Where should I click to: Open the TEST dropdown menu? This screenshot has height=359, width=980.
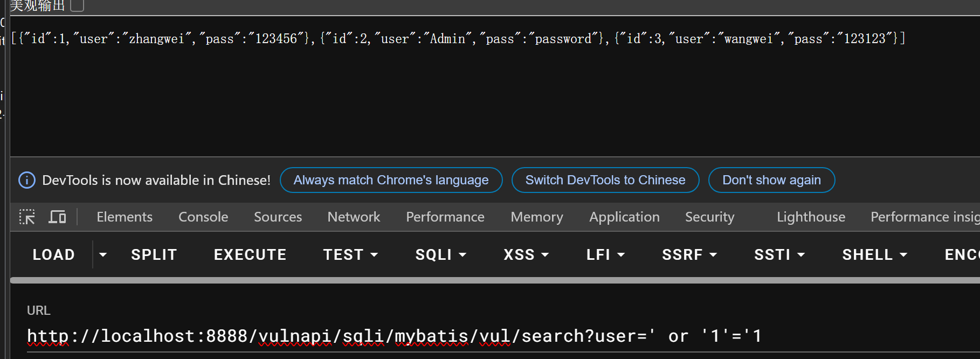350,254
